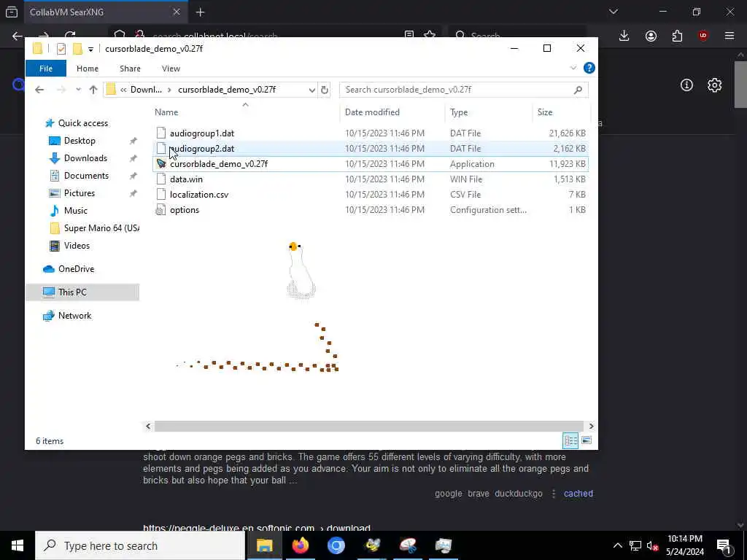Open Firefox from the taskbar

pos(300,545)
